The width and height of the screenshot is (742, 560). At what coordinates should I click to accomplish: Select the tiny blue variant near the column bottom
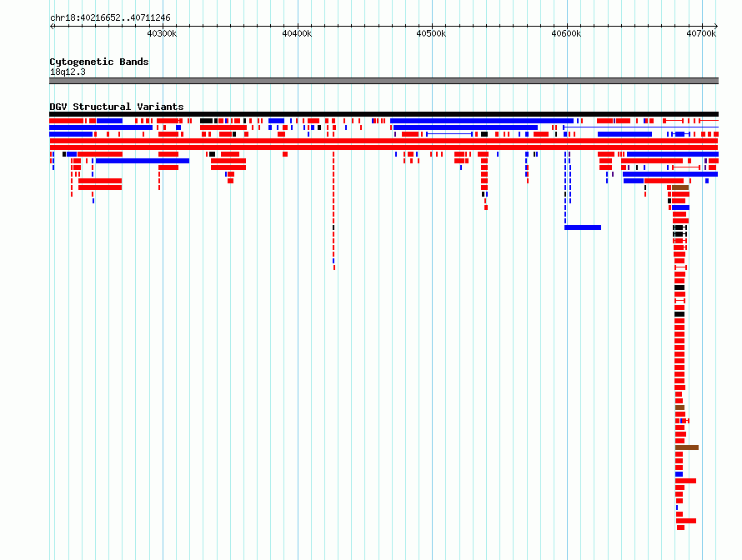tap(677, 507)
